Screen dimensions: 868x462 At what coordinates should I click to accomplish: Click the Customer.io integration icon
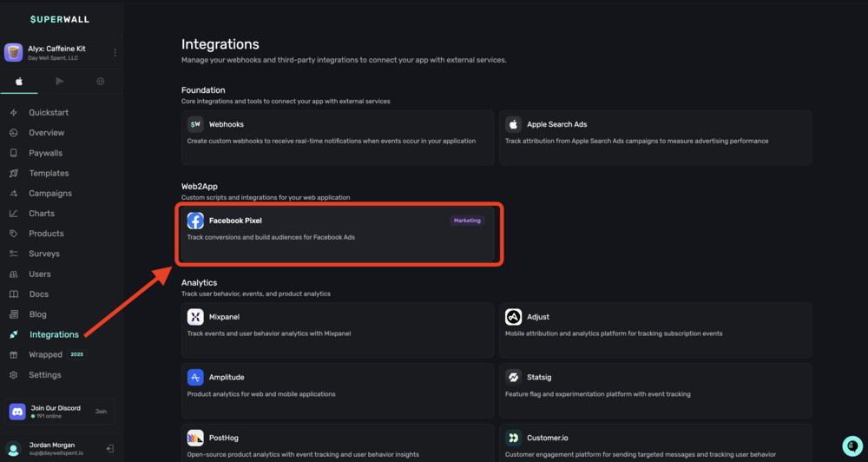pos(513,438)
